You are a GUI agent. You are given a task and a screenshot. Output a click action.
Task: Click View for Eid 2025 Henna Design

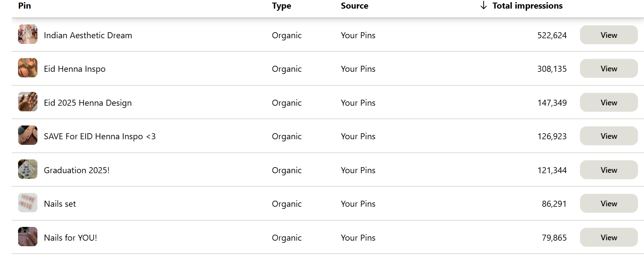point(609,102)
